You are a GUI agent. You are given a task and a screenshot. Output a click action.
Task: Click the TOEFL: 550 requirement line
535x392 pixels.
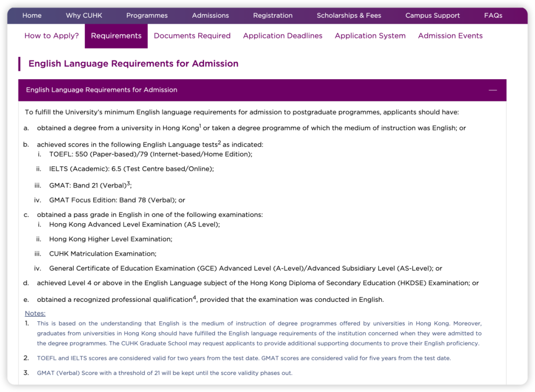(151, 154)
